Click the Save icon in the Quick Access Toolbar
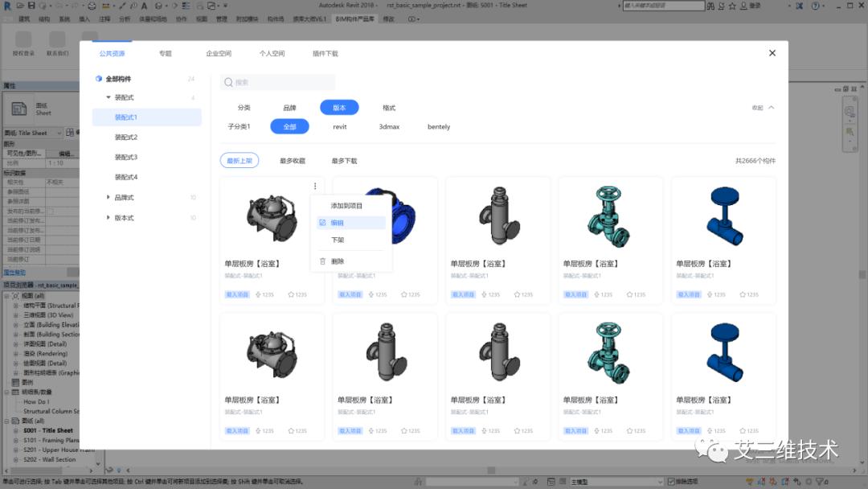This screenshot has height=489, width=868. (31, 5)
